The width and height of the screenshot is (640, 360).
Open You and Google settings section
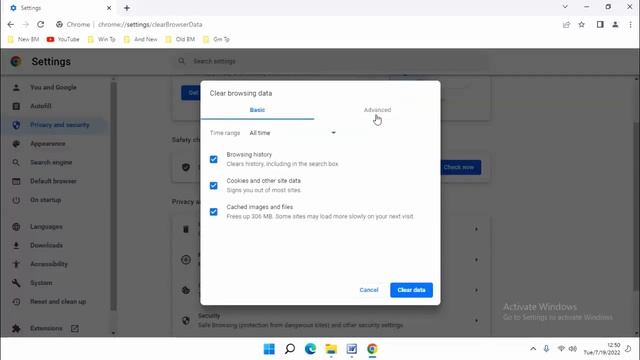pyautogui.click(x=53, y=87)
